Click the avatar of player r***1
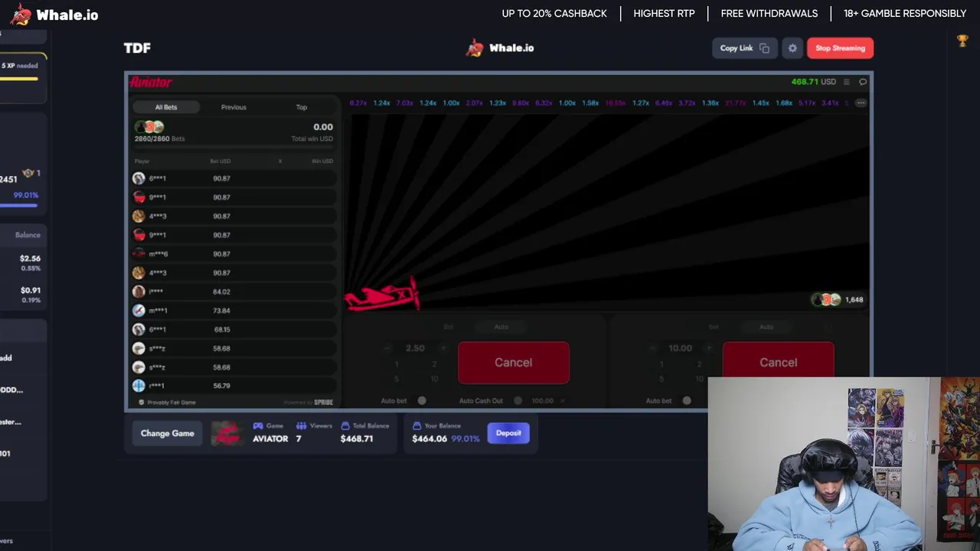The image size is (980, 551). [139, 386]
